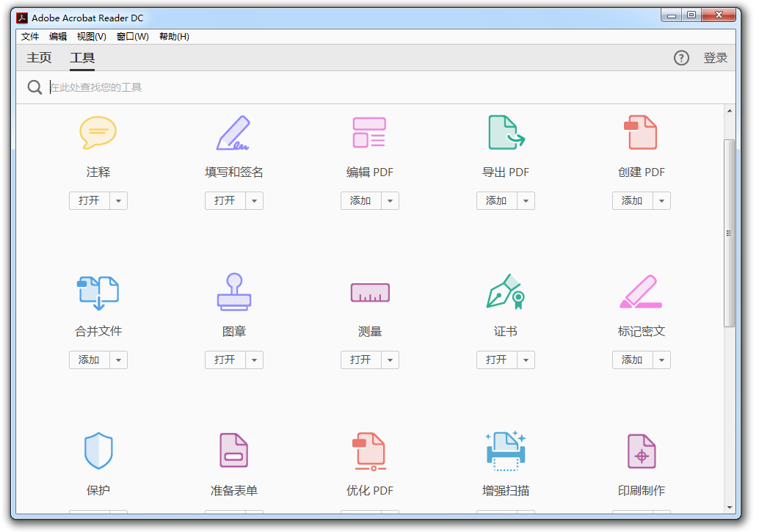Click the 登录 sign-in link
Image resolution: width=759 pixels, height=532 pixels.
pos(715,58)
